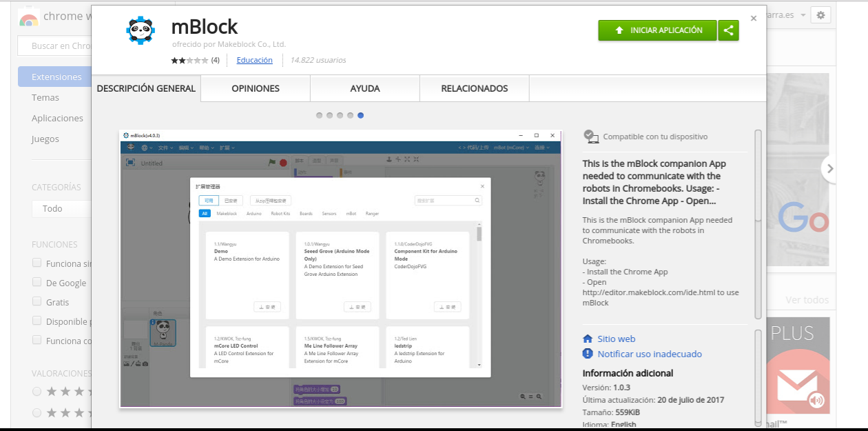Screen dimensions: 868x431
Task: Click the 'Ver todos' link
Action: 807,300
